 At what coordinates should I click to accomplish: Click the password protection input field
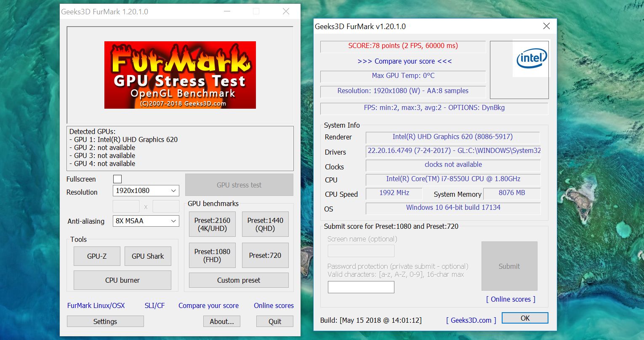point(361,287)
